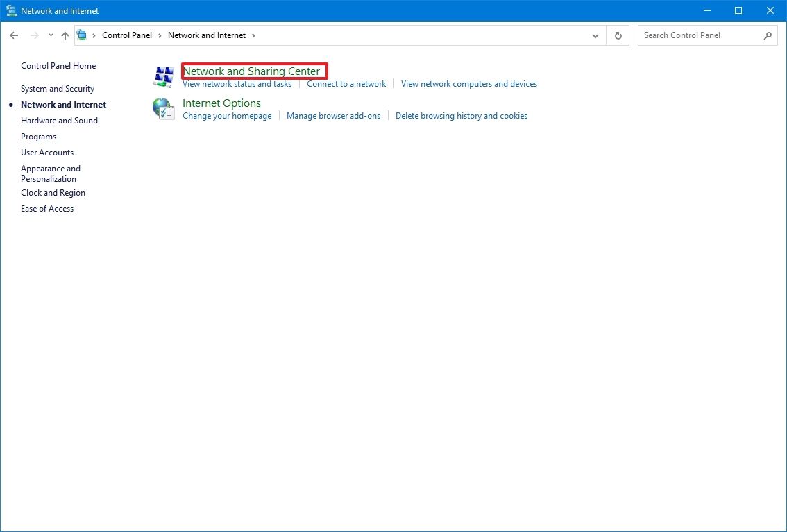Click the back navigation arrow
This screenshot has width=787, height=532.
click(x=14, y=35)
